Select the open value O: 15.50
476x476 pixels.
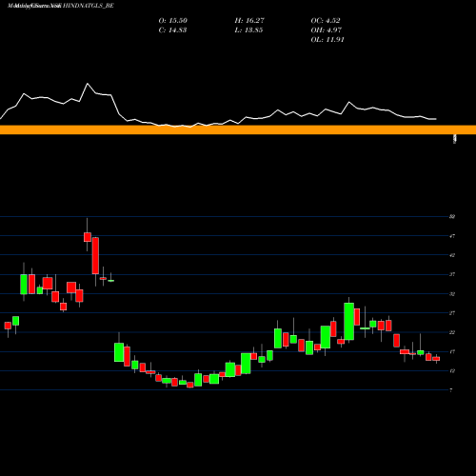(x=173, y=21)
